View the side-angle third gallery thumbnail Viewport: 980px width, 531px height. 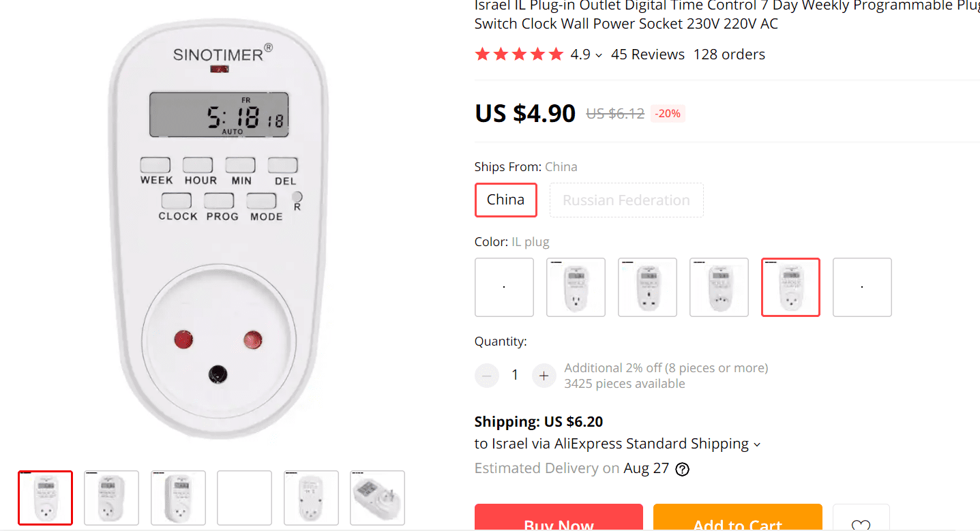(x=178, y=498)
